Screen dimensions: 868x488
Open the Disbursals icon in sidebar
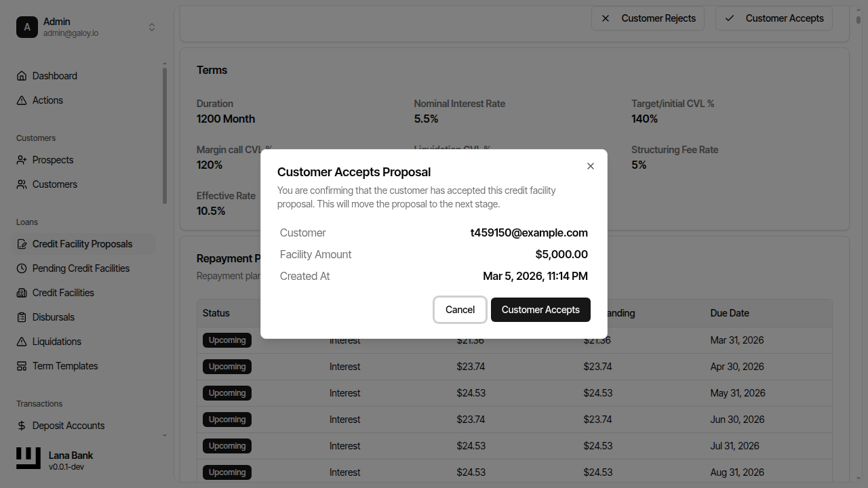pyautogui.click(x=22, y=317)
